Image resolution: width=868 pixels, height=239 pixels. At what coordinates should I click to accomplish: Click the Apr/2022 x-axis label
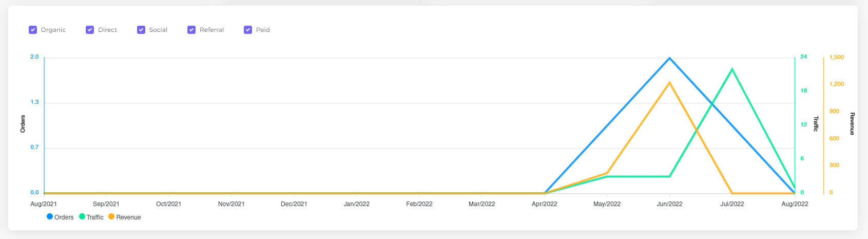(544, 204)
